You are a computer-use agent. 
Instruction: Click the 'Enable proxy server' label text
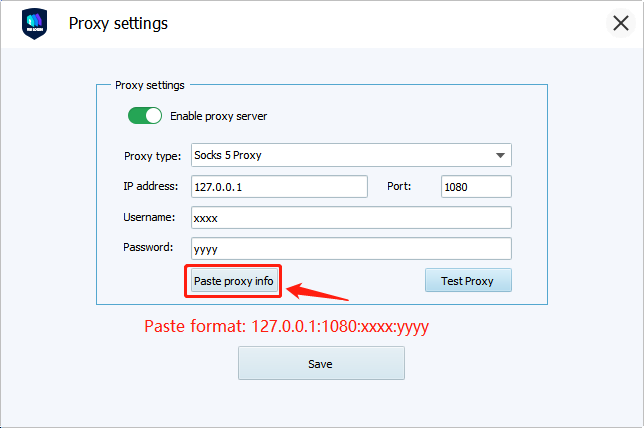click(218, 116)
